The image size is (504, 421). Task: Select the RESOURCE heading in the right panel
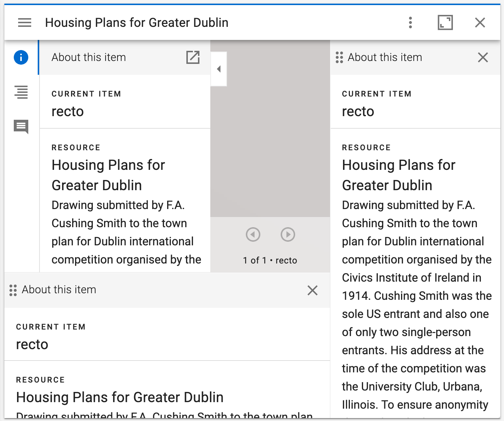[x=366, y=147]
